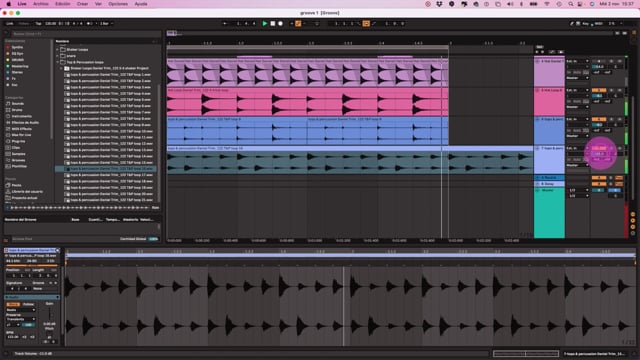Screen dimensions: 640x360
Task: Open the Warp mode Beats dropdown
Action: point(20,310)
